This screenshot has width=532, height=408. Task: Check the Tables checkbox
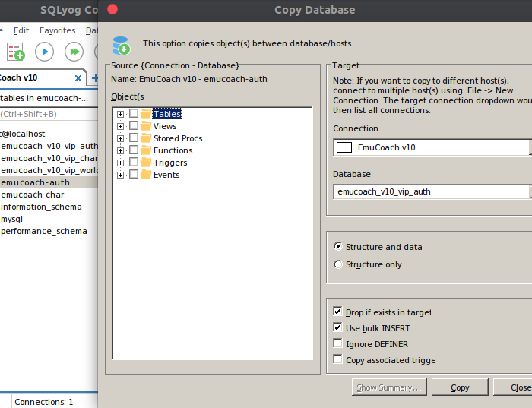coord(134,113)
